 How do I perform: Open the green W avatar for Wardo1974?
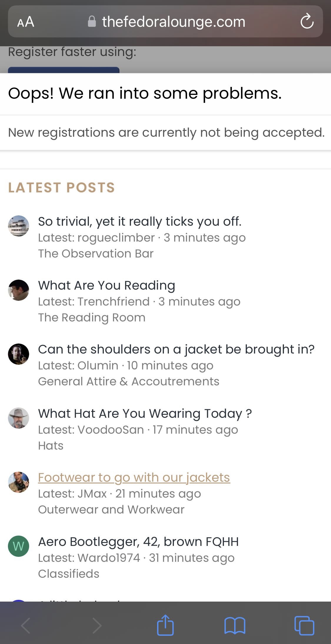tap(19, 546)
